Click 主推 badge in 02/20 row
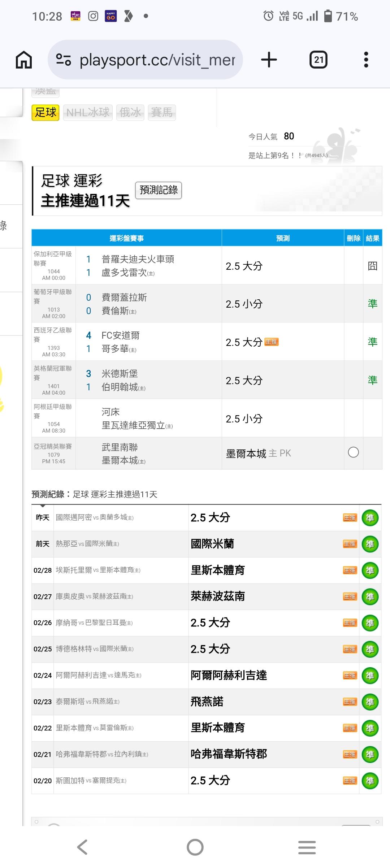 (x=350, y=781)
